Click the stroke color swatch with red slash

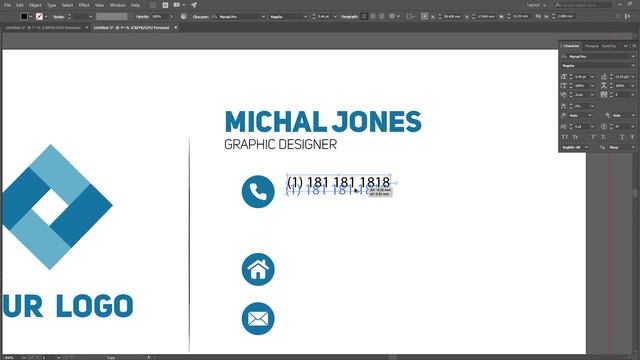39,17
